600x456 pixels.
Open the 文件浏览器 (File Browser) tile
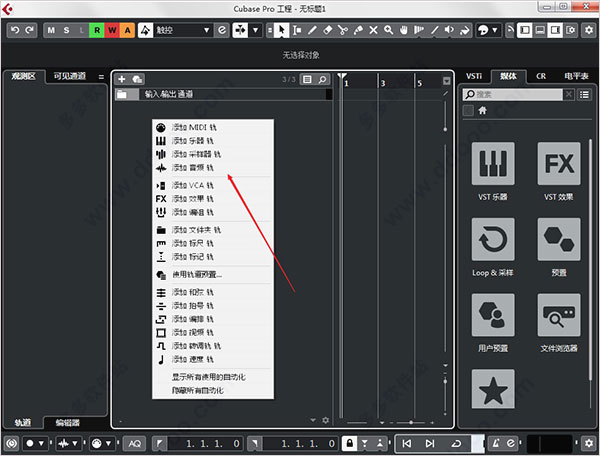[x=558, y=321]
